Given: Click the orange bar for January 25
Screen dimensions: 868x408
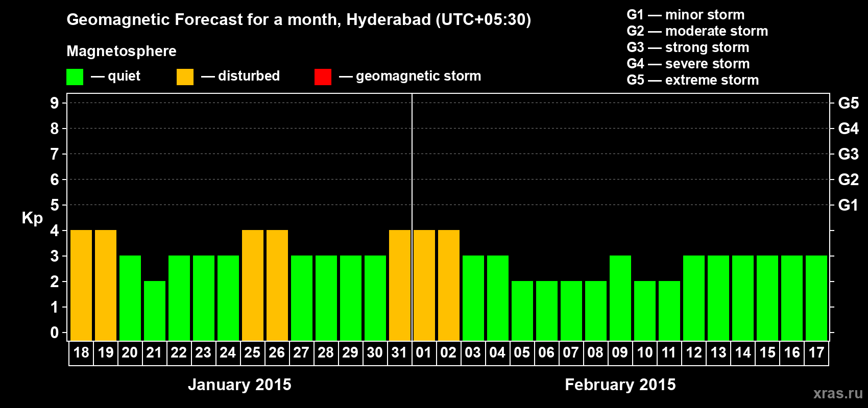Looking at the screenshot, I should (x=253, y=286).
